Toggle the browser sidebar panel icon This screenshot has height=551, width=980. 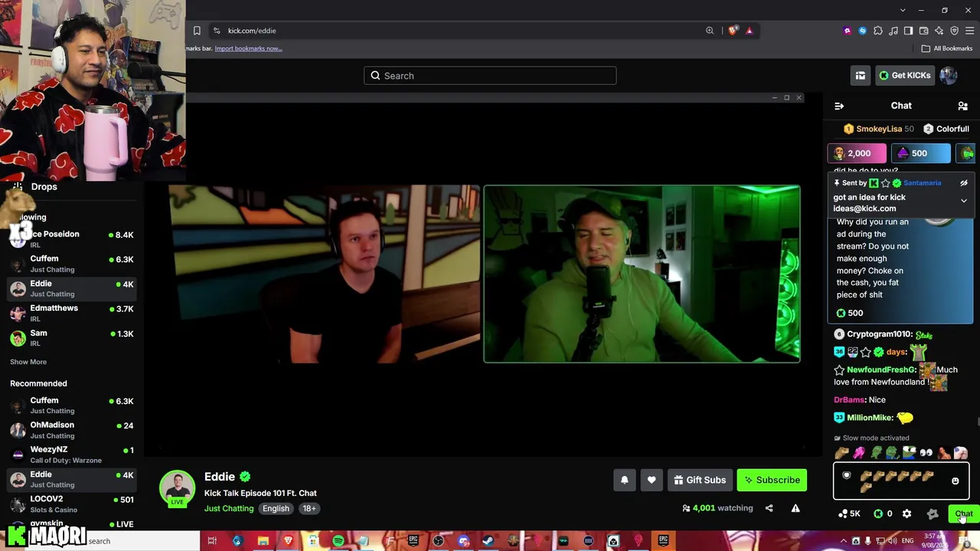pos(908,31)
